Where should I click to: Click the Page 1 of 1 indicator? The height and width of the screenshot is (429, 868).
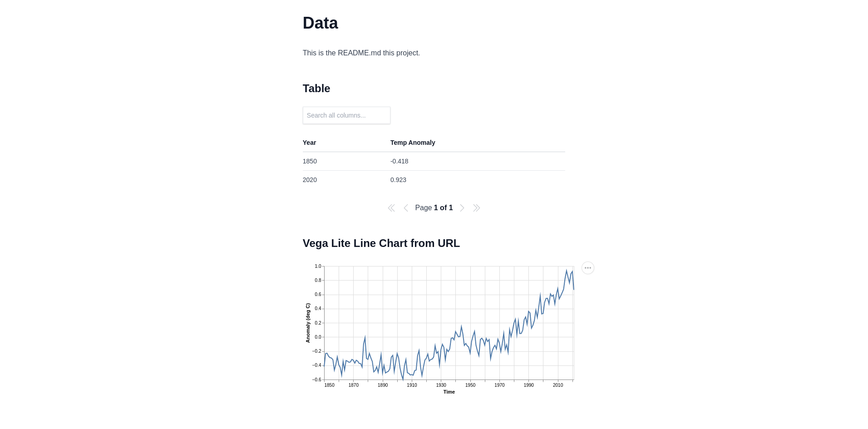pyautogui.click(x=434, y=208)
